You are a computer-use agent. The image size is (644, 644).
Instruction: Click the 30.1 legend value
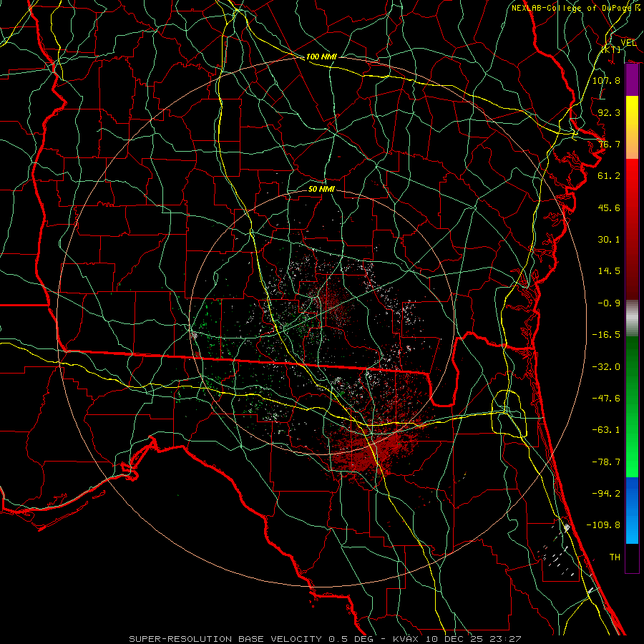(x=609, y=240)
